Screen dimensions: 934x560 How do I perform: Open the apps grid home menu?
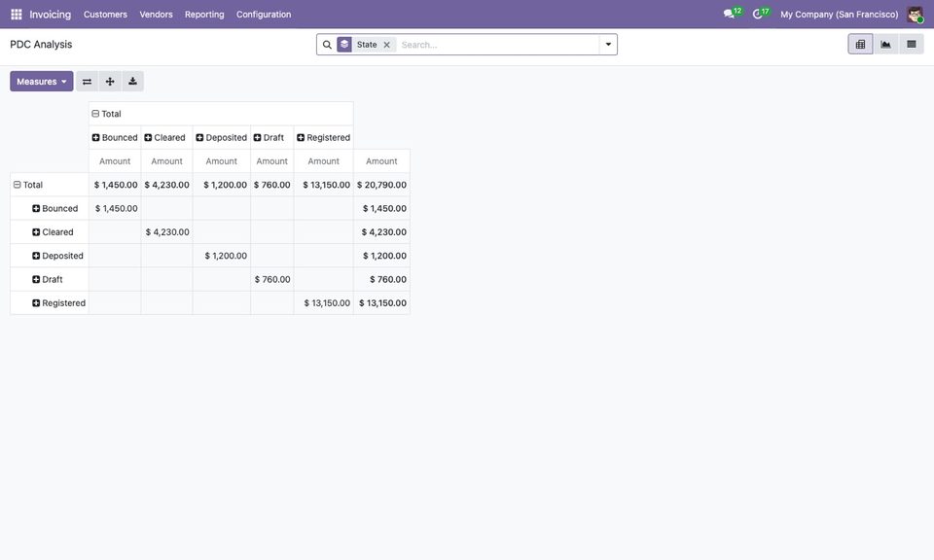(17, 15)
